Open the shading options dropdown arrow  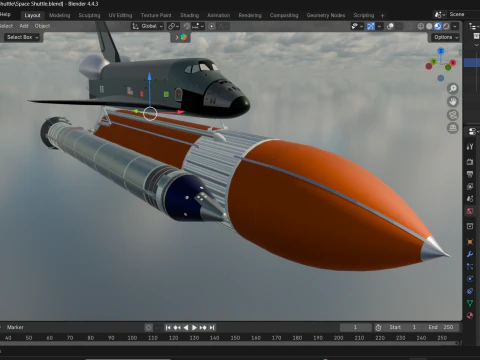pos(455,26)
